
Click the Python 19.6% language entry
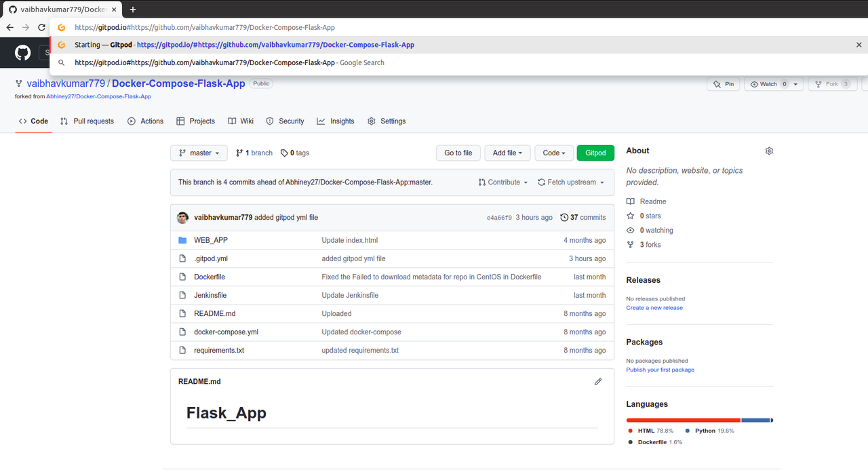coord(709,431)
